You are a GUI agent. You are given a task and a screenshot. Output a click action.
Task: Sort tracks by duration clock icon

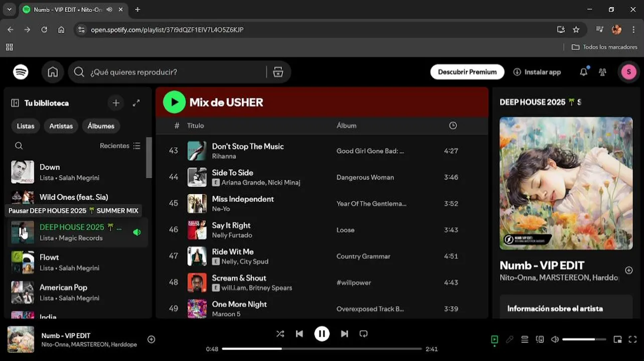453,126
